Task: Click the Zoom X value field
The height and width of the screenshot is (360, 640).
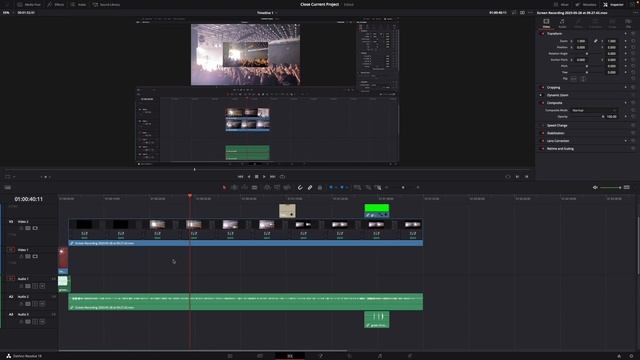Action: pos(581,41)
